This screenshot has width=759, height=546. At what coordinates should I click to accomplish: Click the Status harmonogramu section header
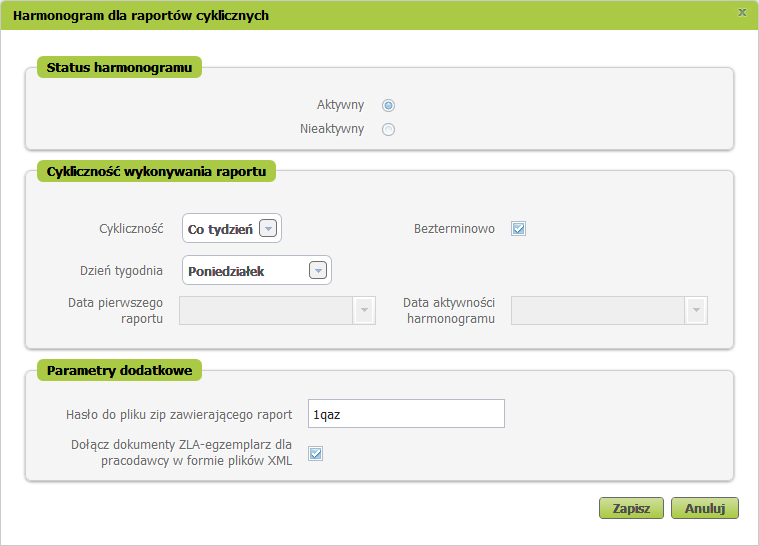tap(120, 67)
